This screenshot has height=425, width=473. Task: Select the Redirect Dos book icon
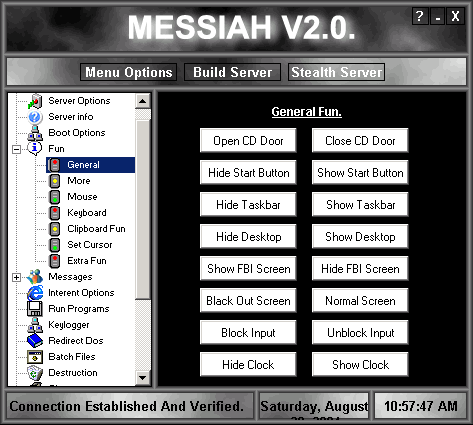click(x=35, y=341)
